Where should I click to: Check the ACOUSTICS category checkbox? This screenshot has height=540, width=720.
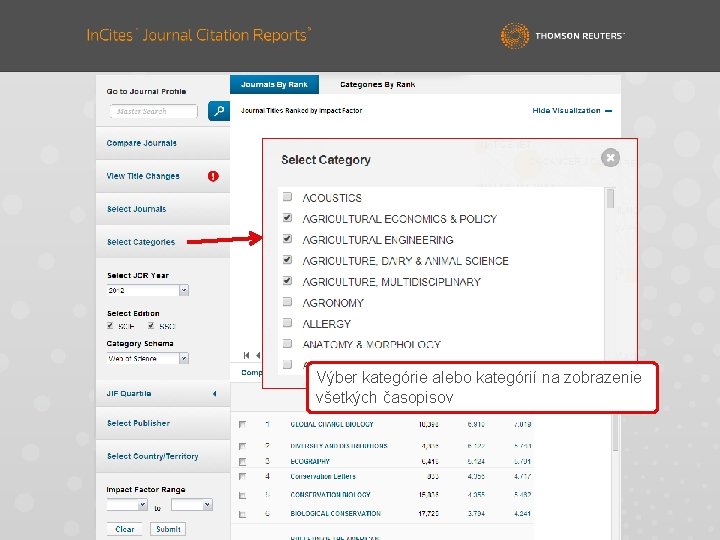(x=287, y=197)
